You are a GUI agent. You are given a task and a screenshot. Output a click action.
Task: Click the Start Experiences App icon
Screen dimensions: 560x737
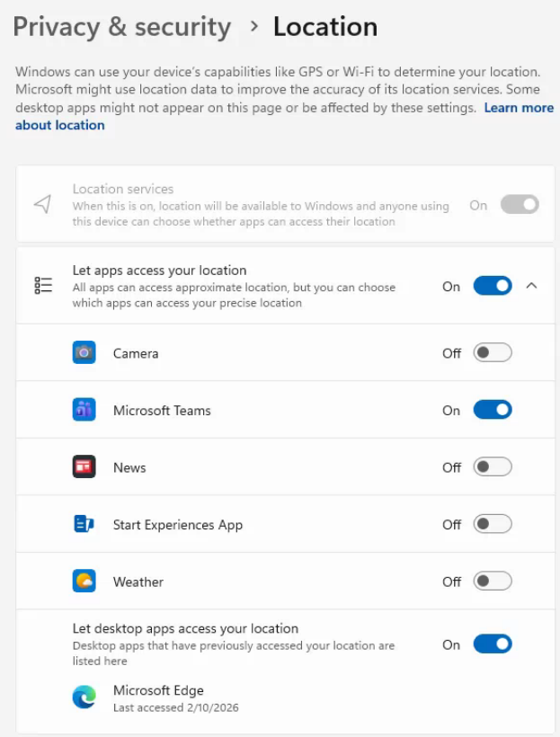coord(84,525)
